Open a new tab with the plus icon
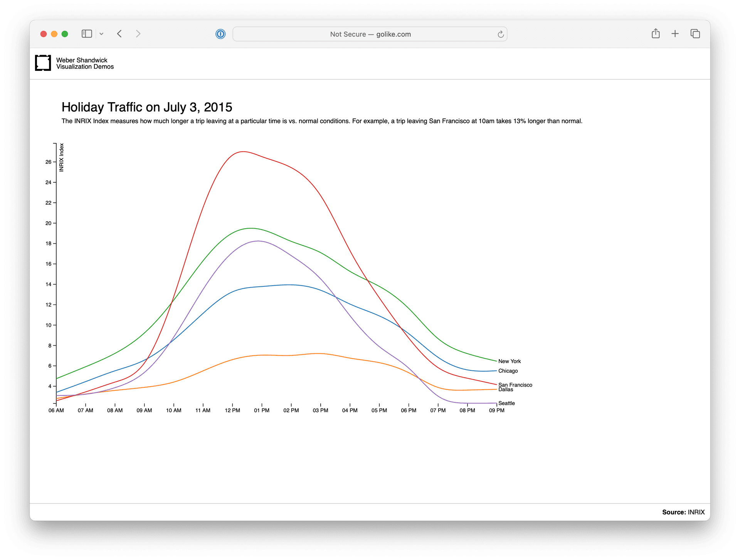The image size is (740, 560). coord(675,34)
